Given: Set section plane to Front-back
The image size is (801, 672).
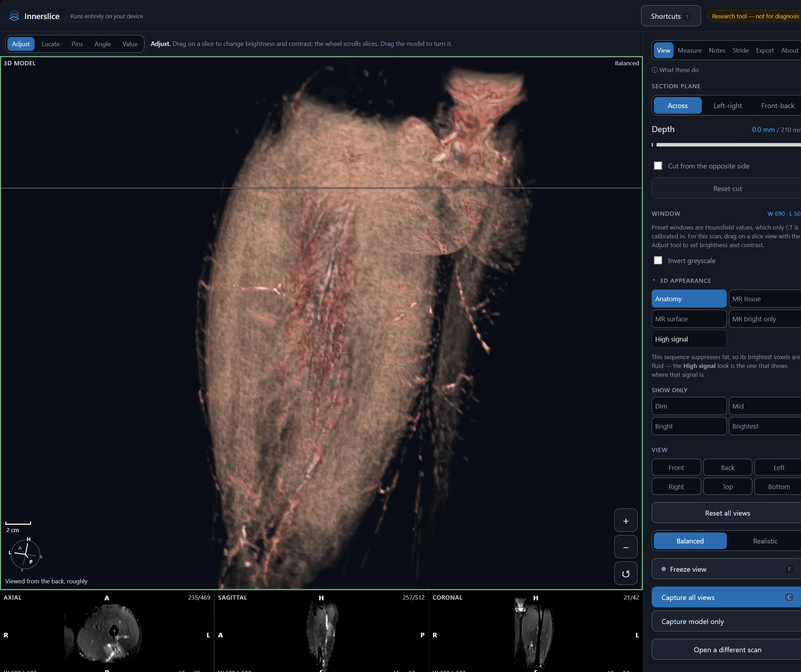Looking at the screenshot, I should (x=777, y=106).
